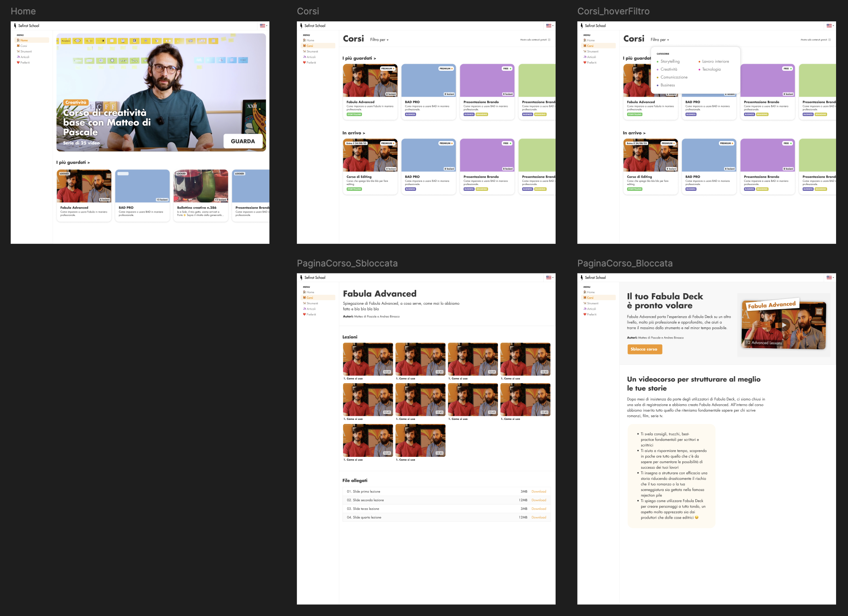Click Strumenti icon in Home frame sidebar
Viewport: 848px width, 616px height.
click(x=18, y=51)
